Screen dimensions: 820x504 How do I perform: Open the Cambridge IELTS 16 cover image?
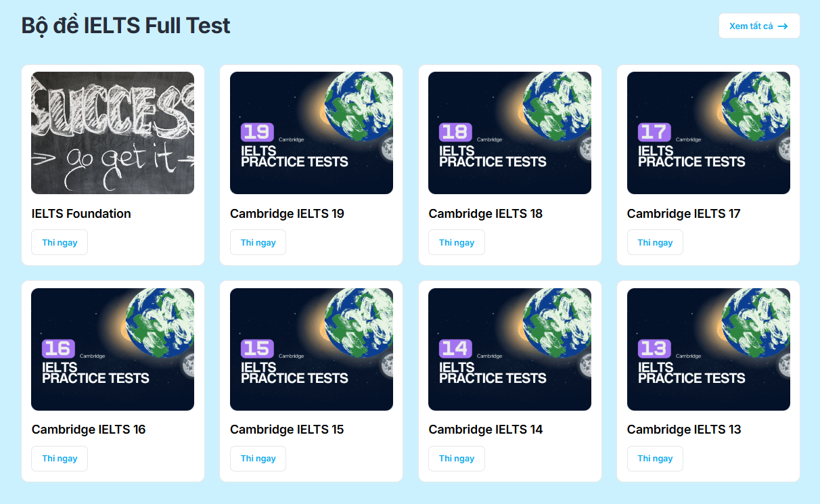pos(112,349)
